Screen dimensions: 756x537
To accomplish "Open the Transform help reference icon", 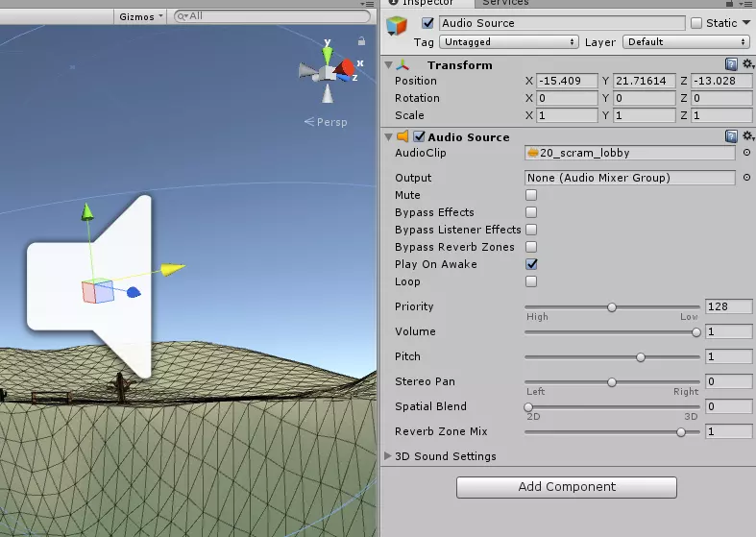I will point(731,64).
